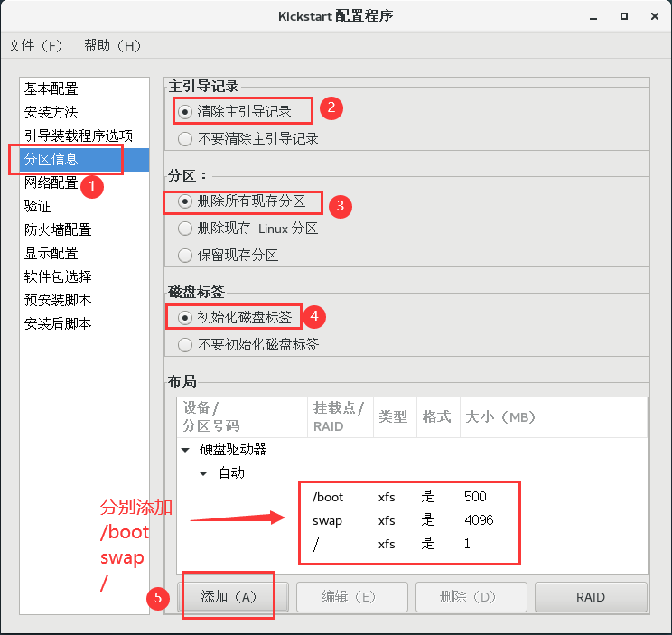Click 挂载点/RAID column header

pyautogui.click(x=341, y=417)
